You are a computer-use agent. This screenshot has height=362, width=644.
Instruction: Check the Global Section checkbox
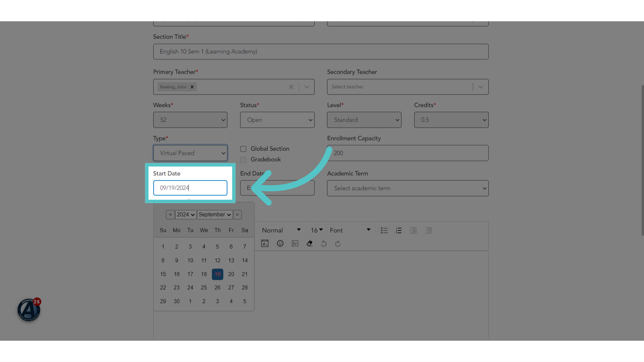click(x=243, y=149)
